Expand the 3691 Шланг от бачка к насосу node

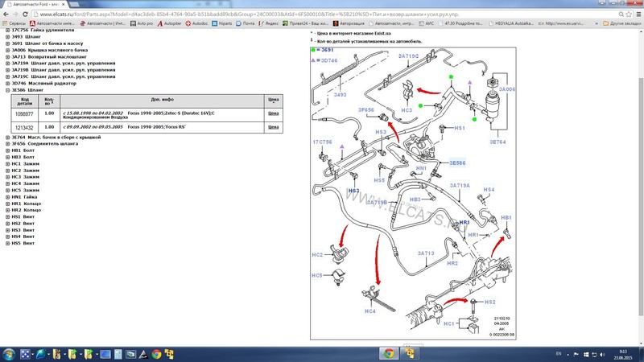(x=8, y=43)
